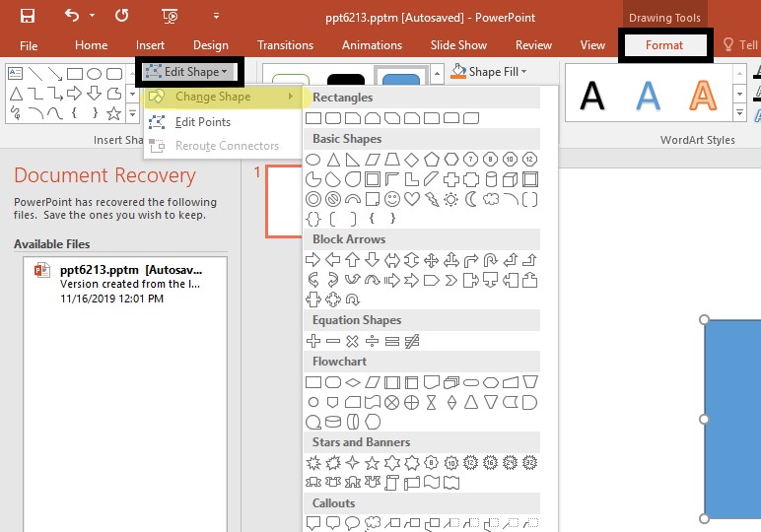Pick the Cube shape in Basic Shapes
The width and height of the screenshot is (761, 532).
tap(510, 179)
